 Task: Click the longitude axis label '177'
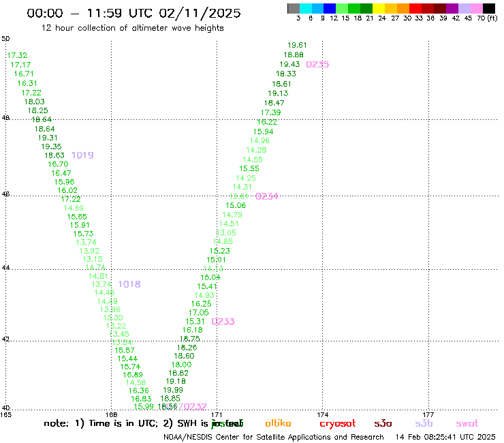(x=428, y=414)
